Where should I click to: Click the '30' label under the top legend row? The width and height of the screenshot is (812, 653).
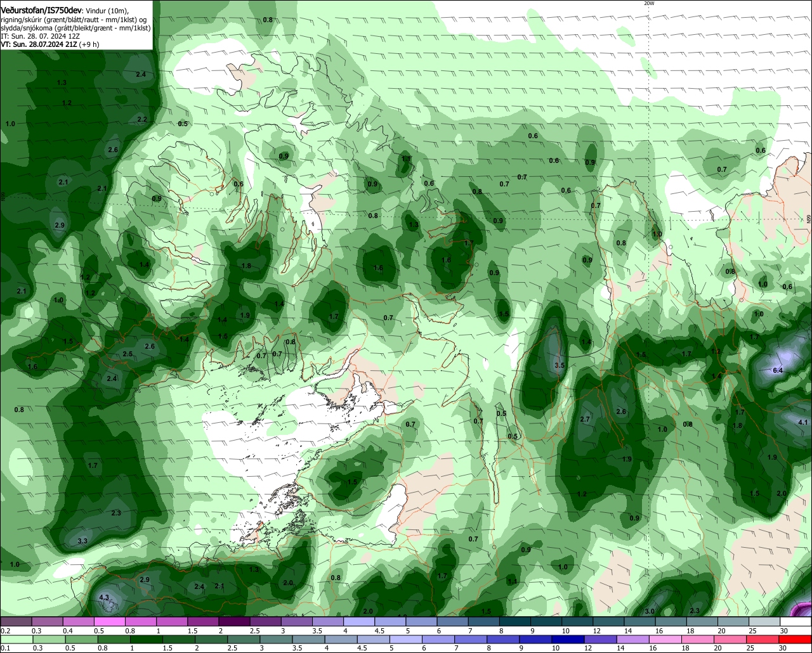point(784,631)
